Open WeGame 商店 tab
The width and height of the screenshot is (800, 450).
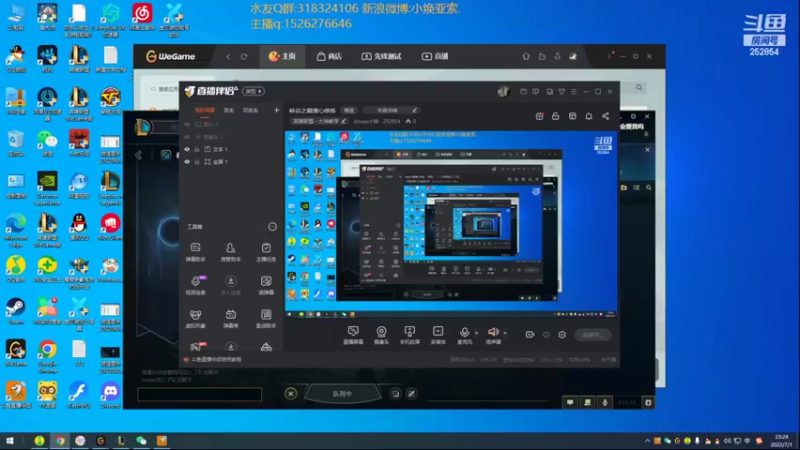(x=329, y=57)
